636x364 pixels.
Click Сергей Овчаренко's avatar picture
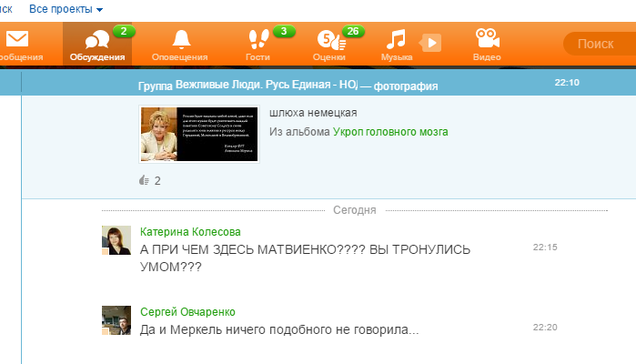(116, 319)
